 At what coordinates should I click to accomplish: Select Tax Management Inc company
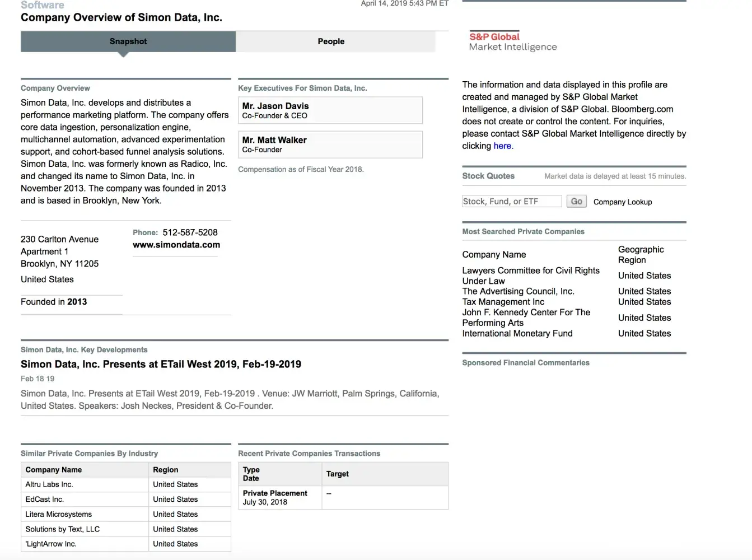click(x=503, y=302)
